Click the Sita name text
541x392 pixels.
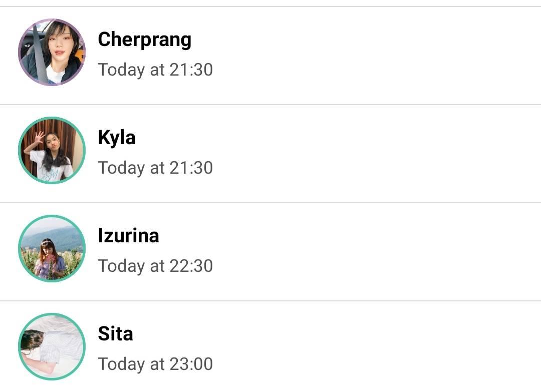point(115,334)
